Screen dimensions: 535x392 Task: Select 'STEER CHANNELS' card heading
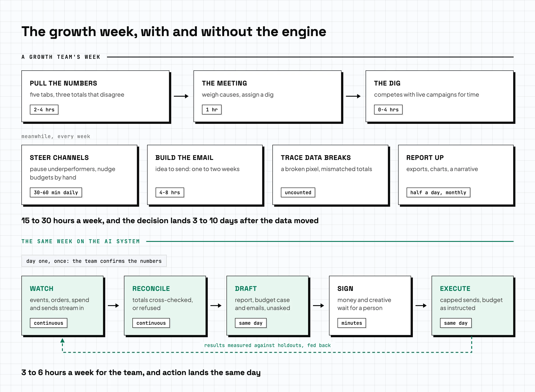pos(59,158)
